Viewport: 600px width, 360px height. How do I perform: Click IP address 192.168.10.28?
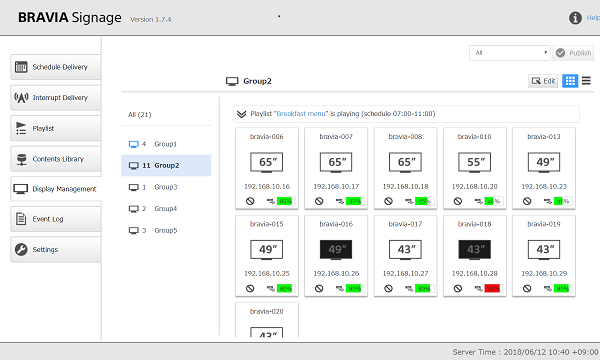coord(474,274)
